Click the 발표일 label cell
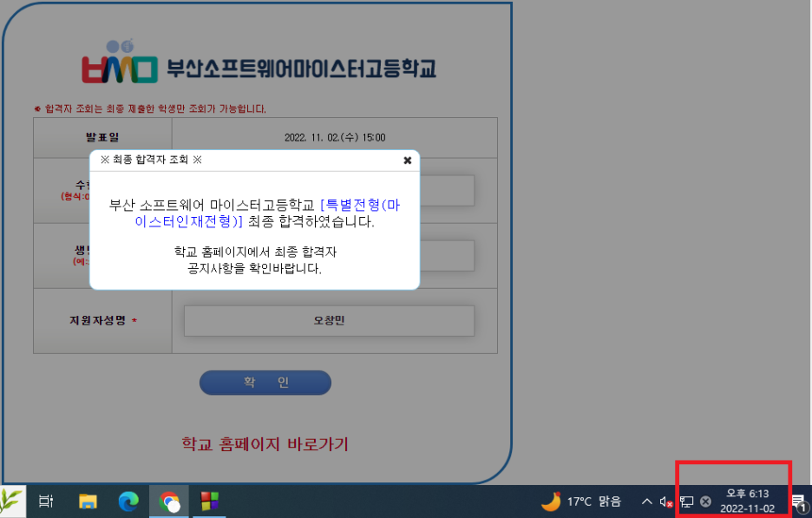This screenshot has height=518, width=812. [102, 138]
